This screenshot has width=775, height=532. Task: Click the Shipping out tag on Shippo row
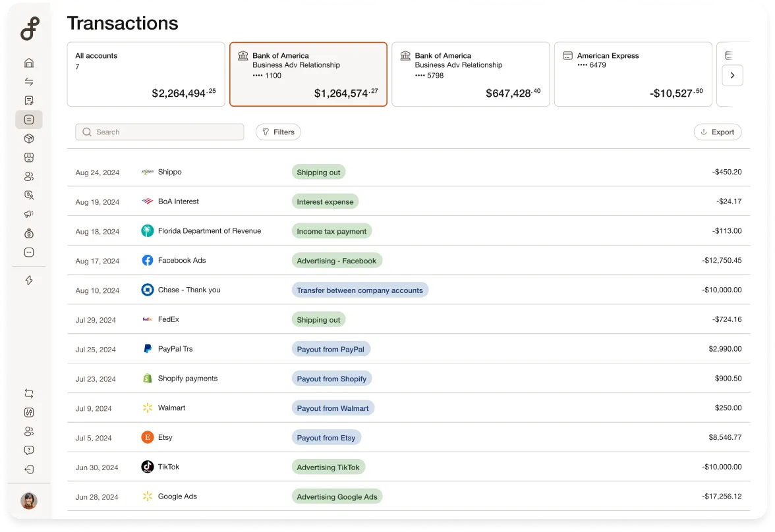(x=319, y=173)
